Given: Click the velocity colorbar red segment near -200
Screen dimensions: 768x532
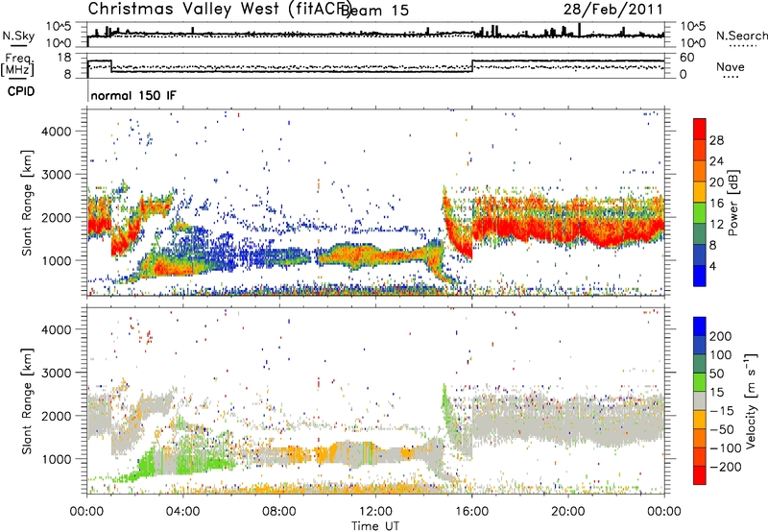Looking at the screenshot, I should (700, 475).
